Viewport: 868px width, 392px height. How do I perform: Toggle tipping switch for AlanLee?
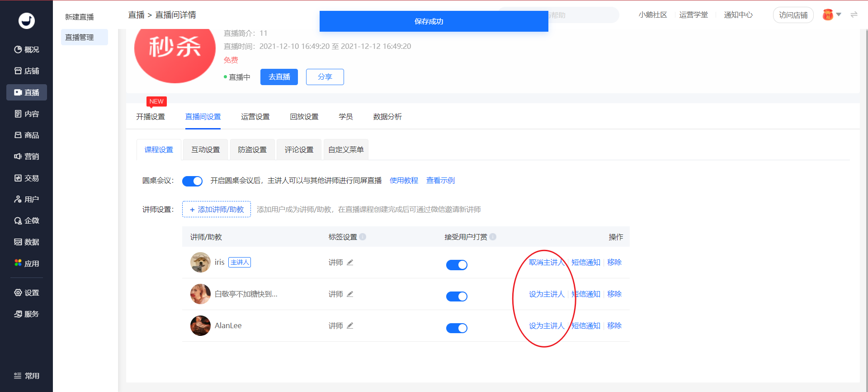point(457,328)
